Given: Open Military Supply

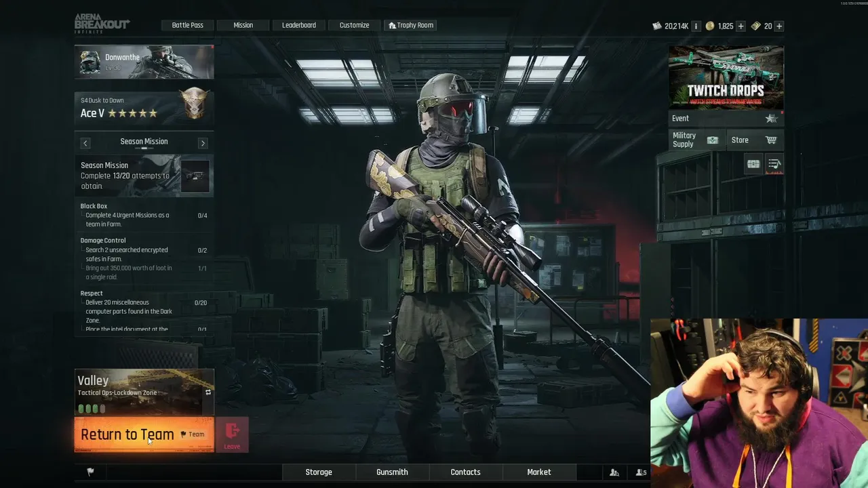Looking at the screenshot, I should coord(696,140).
